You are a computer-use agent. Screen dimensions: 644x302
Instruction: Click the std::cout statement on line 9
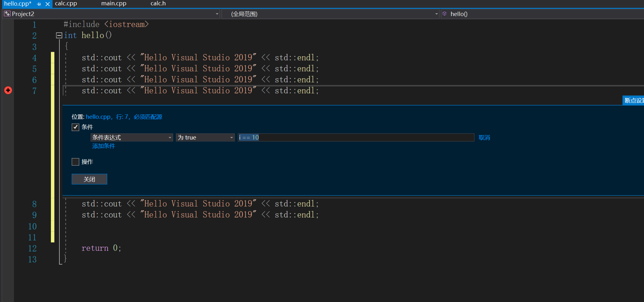(x=200, y=215)
